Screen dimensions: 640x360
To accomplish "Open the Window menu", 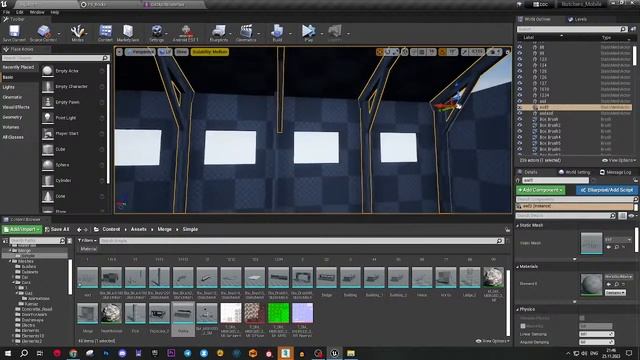I will 37,12.
